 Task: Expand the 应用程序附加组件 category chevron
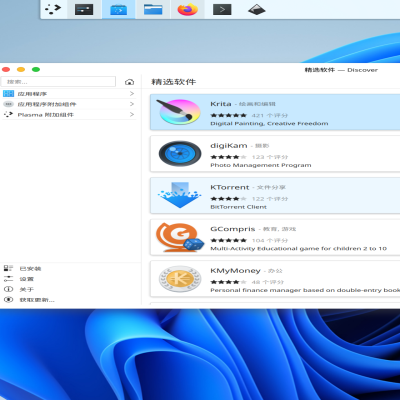click(x=132, y=104)
